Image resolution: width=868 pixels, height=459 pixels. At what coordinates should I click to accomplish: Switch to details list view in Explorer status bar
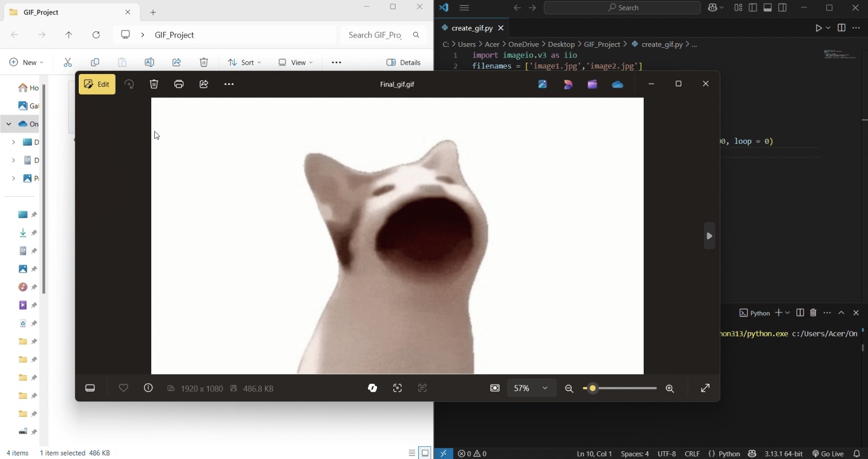pyautogui.click(x=412, y=453)
